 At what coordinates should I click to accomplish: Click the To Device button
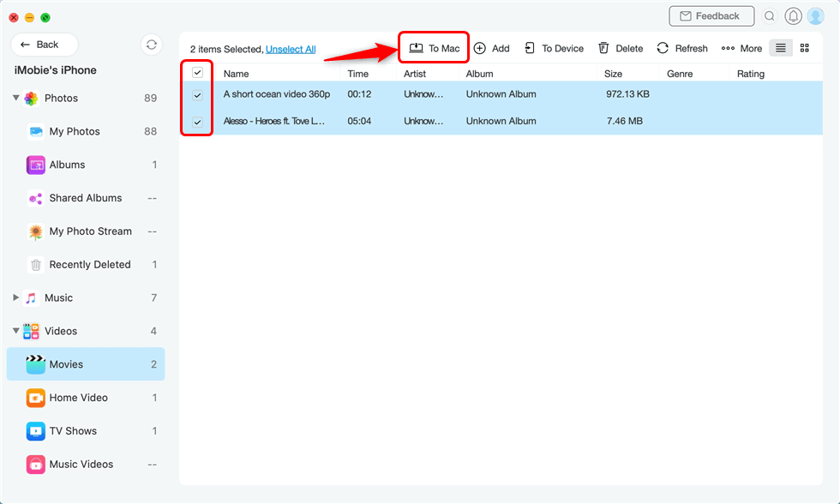coord(554,48)
